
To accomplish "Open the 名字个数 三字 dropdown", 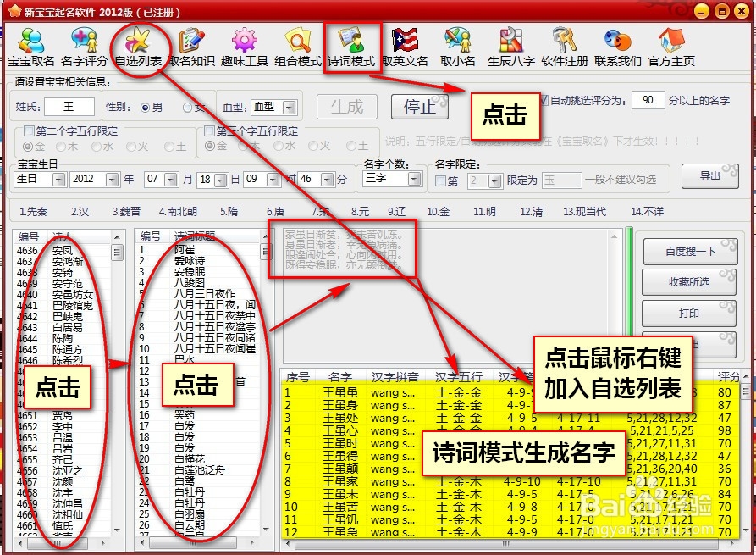I will pos(415,179).
